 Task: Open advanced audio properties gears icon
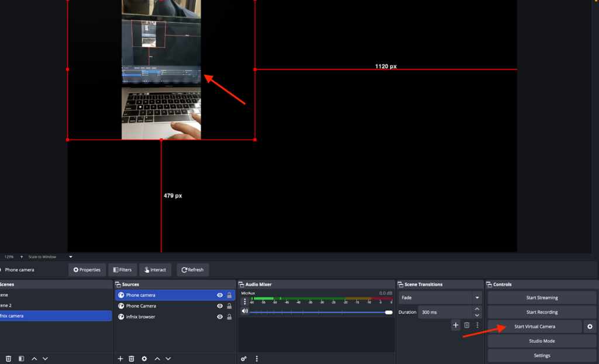point(244,358)
